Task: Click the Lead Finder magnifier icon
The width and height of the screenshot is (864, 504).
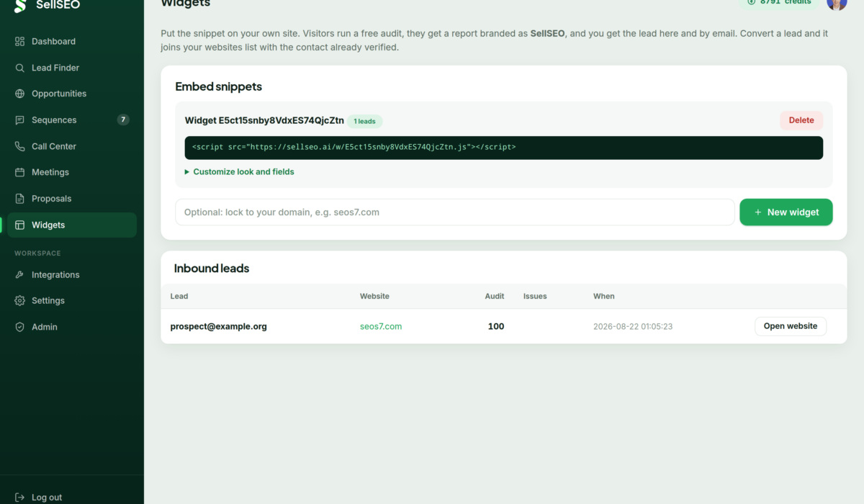Action: click(x=20, y=68)
